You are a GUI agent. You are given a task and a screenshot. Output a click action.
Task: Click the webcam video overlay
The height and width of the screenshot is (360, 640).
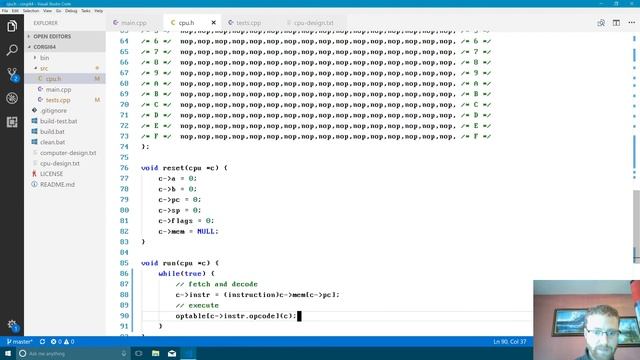(587, 320)
